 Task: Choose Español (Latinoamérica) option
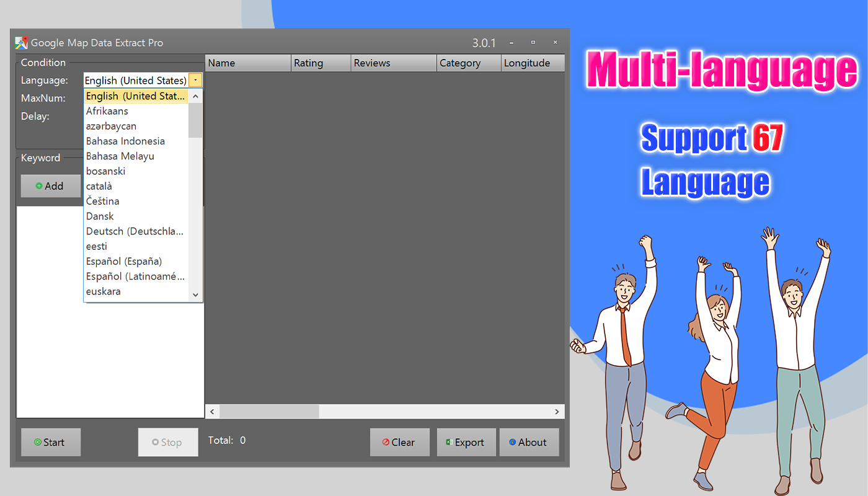pos(136,277)
